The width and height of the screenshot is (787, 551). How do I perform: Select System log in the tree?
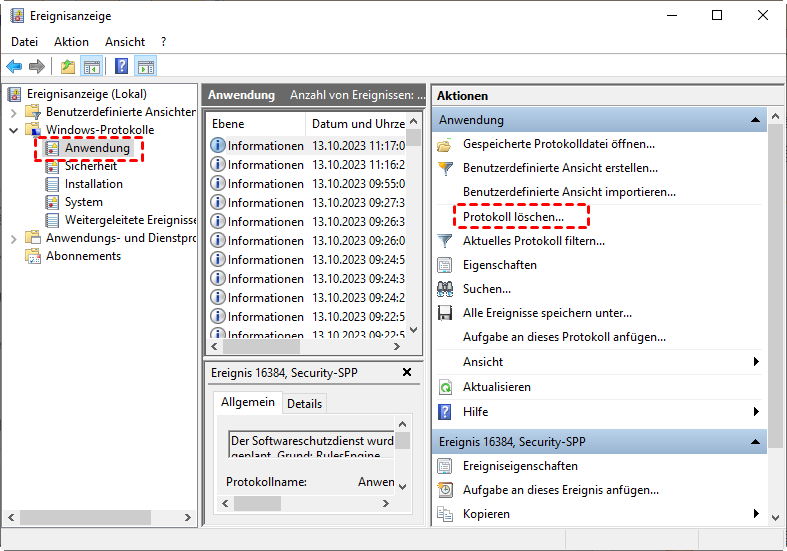pos(83,202)
